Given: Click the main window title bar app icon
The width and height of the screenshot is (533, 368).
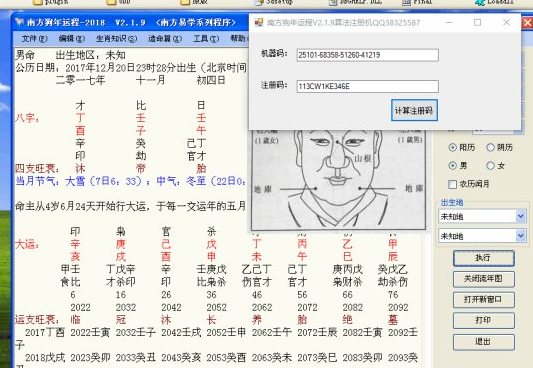Looking at the screenshot, I should click(20, 22).
